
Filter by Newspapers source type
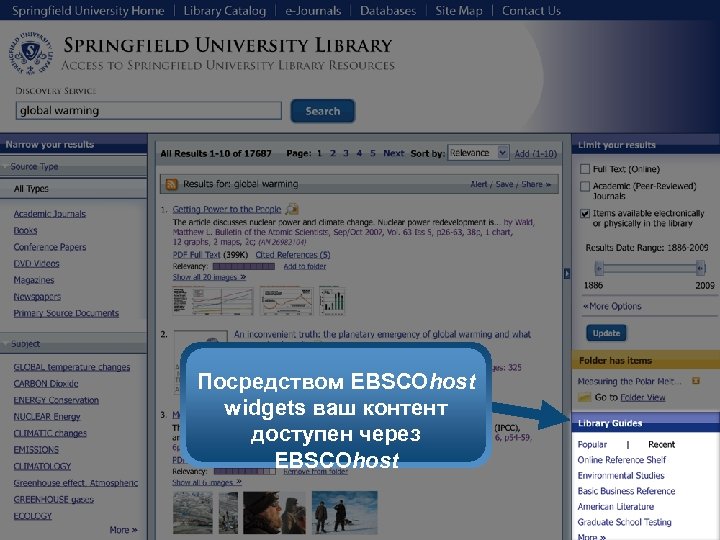click(37, 297)
